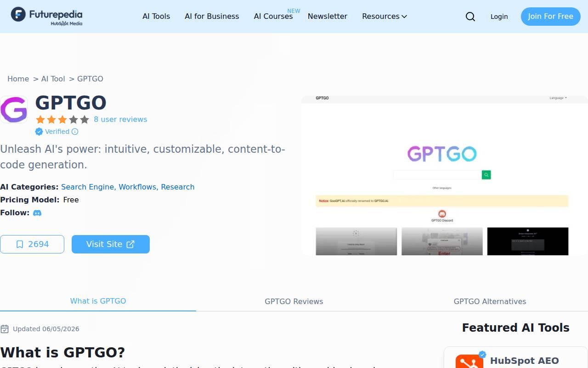This screenshot has height=368, width=588.
Task: Go to AI for Business
Action: tap(212, 17)
